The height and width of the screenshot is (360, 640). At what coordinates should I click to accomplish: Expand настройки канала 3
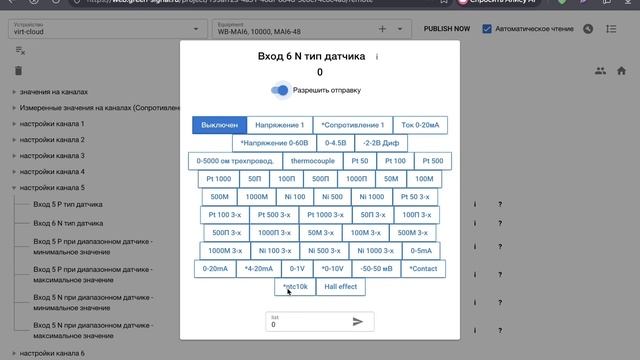(14, 156)
